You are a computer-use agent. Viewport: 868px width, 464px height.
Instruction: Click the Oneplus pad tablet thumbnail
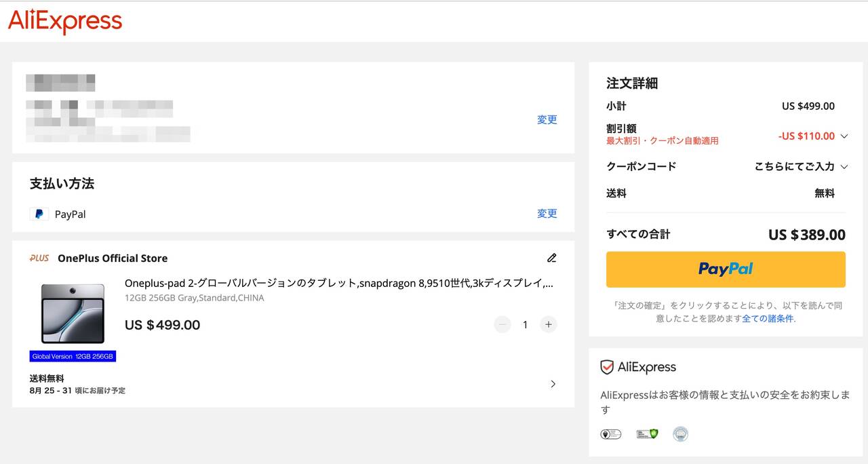click(x=73, y=314)
